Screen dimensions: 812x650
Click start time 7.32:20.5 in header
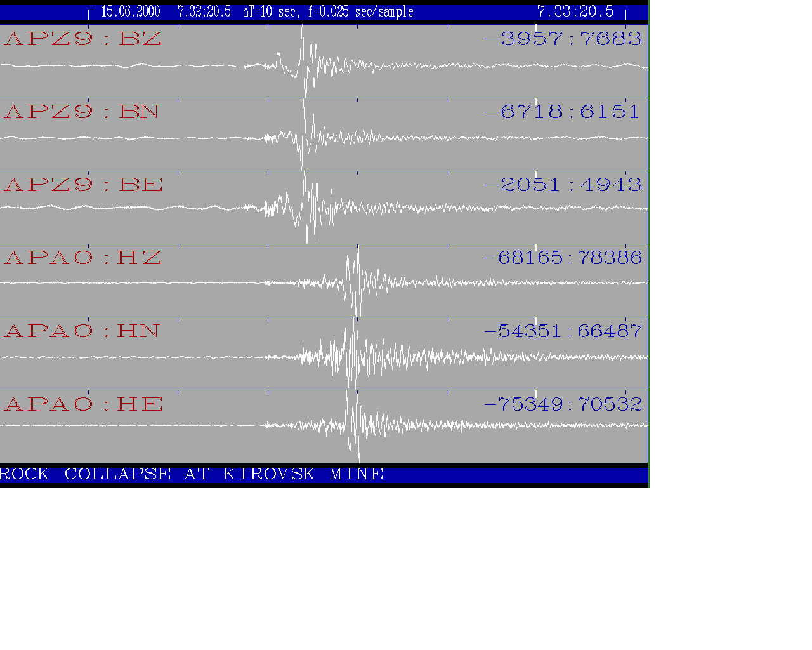point(204,11)
